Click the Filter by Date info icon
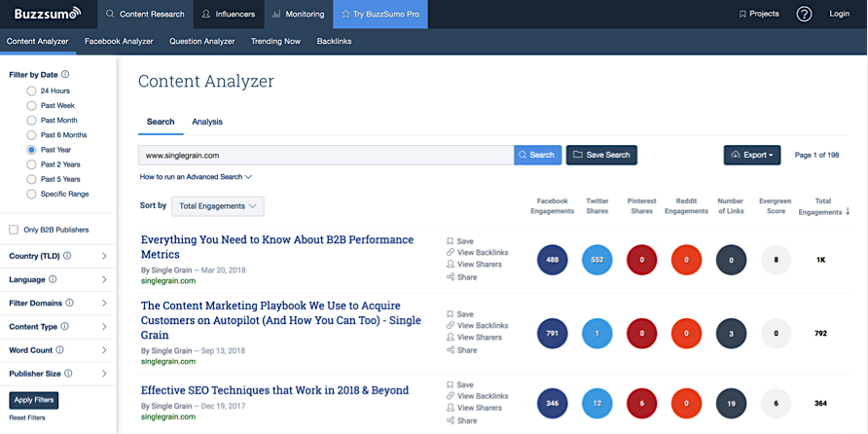The height and width of the screenshot is (434, 868). click(x=65, y=74)
